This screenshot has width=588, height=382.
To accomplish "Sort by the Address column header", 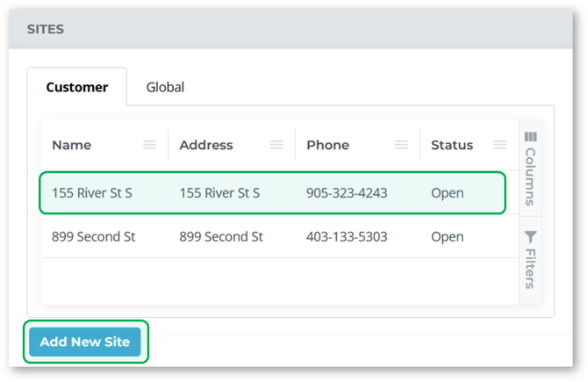I will point(206,145).
